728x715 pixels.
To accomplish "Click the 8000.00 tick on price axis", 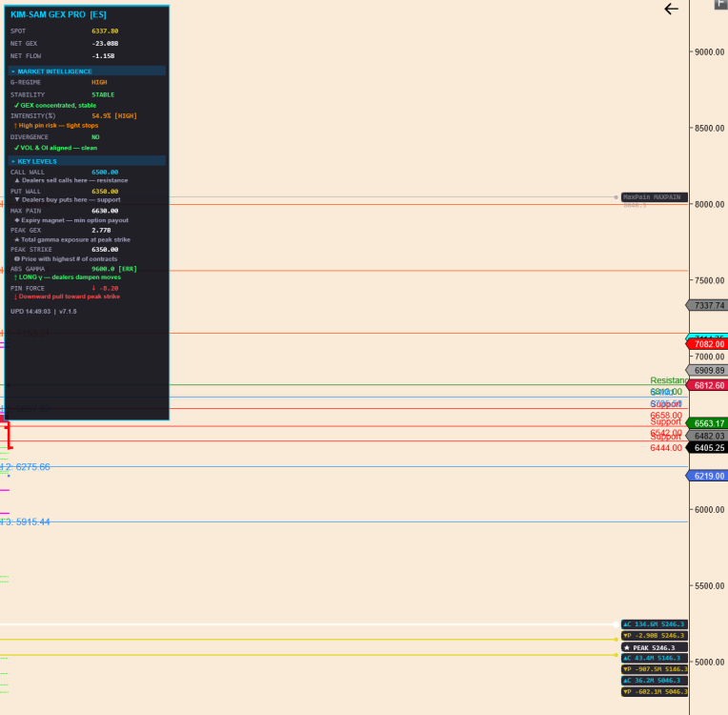I will [709, 204].
